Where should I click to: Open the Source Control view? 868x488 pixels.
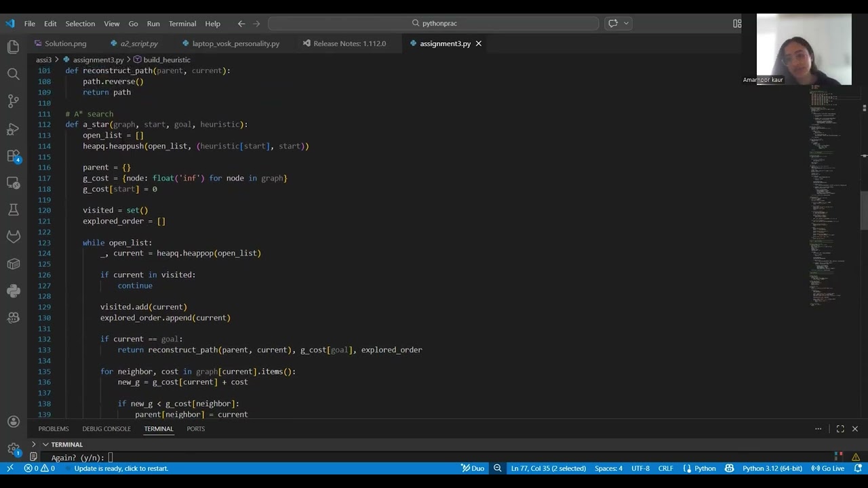(13, 101)
